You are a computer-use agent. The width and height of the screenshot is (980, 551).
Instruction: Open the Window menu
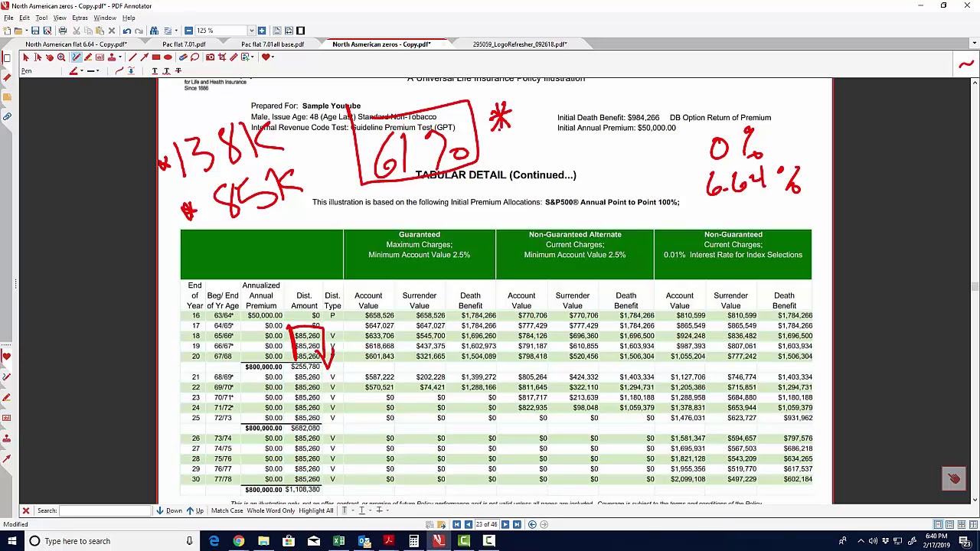click(105, 18)
